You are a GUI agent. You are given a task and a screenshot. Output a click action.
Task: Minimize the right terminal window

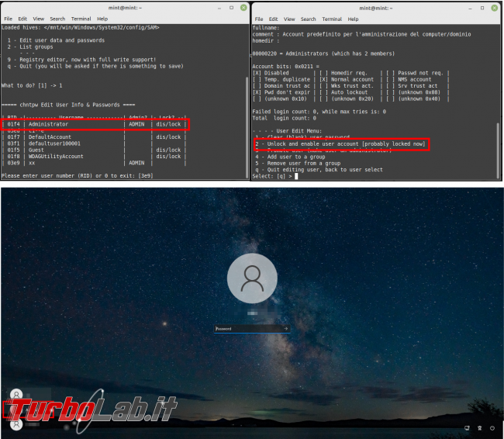coord(470,9)
